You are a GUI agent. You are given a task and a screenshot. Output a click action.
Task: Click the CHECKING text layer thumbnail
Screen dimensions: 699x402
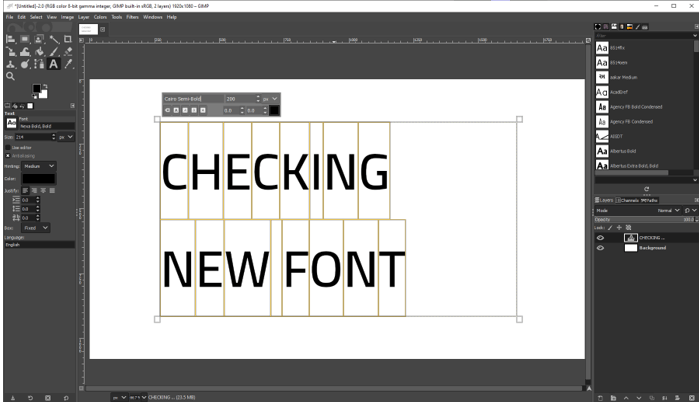click(x=630, y=237)
